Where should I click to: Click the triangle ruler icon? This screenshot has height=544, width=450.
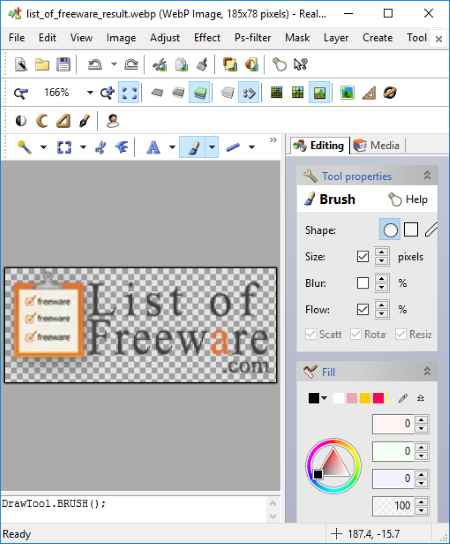tap(369, 93)
